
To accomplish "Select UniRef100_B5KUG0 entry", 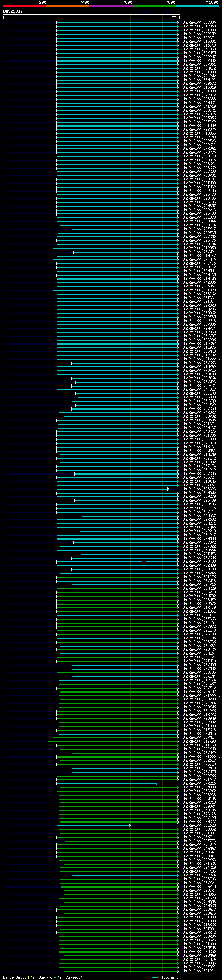I will tap(199, 49).
